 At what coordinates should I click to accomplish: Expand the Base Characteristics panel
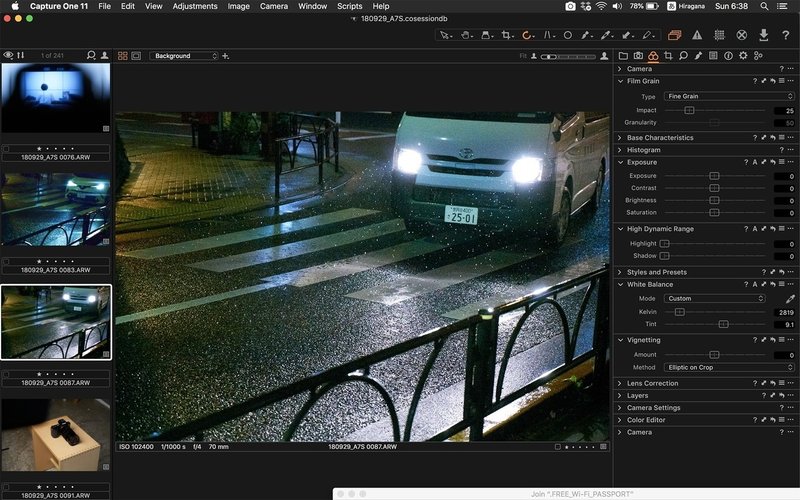620,138
